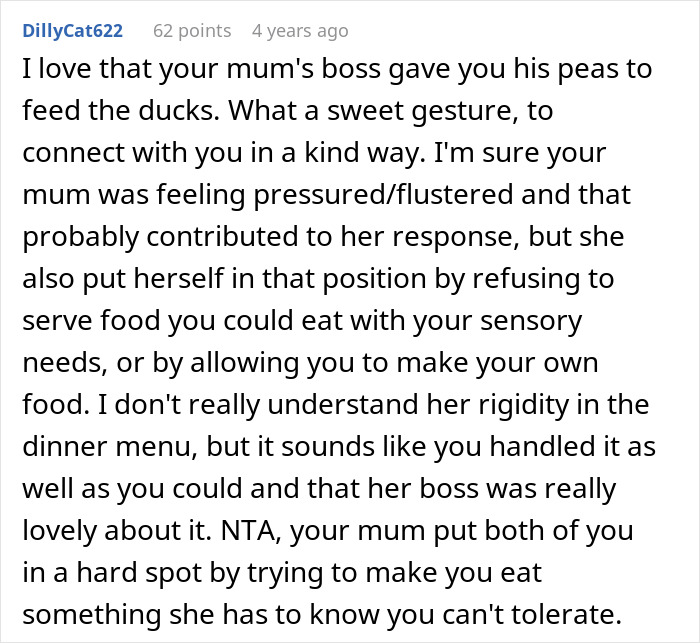Click the word "connect" in the comment
Screen dimensions: 700x643
tap(72, 153)
